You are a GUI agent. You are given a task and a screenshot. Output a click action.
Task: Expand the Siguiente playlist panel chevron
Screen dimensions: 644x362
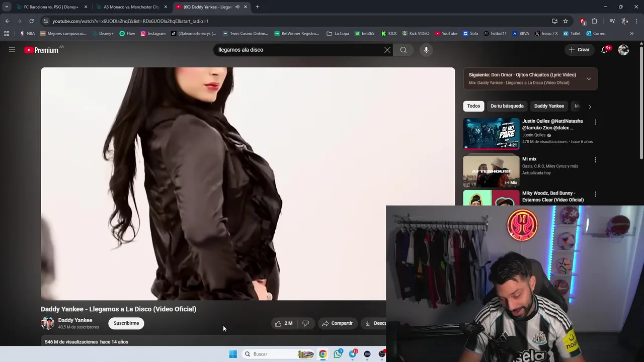[589, 78]
